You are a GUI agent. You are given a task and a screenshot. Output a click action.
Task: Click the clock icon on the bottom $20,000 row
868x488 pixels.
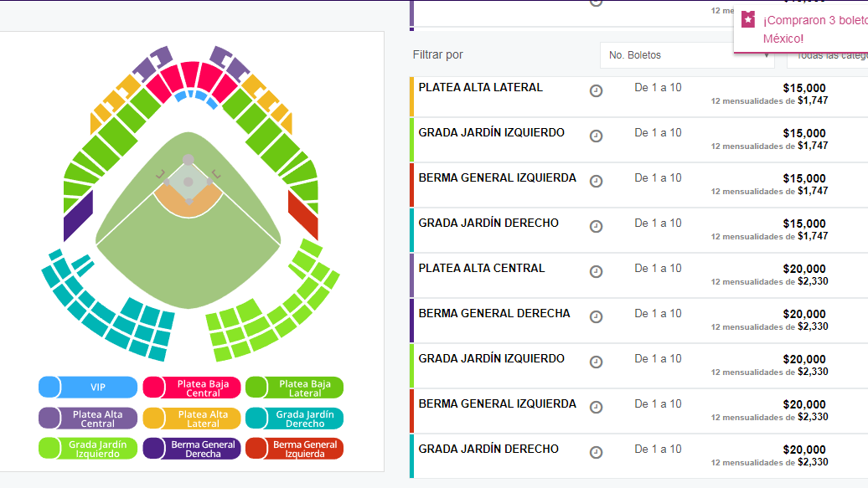(596, 452)
